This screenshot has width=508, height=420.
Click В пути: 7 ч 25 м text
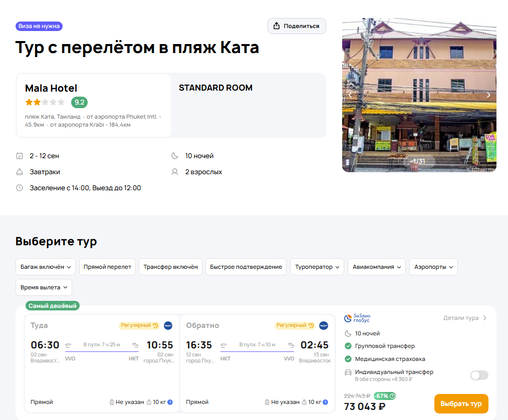click(x=102, y=344)
